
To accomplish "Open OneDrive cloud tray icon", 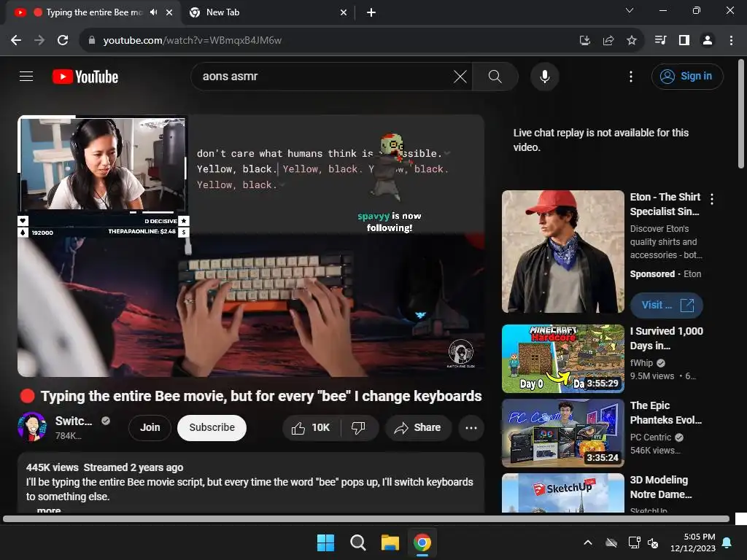I will click(611, 542).
